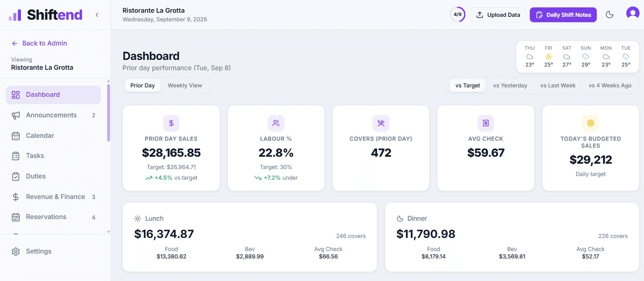644x281 pixels.
Task: Click the Announcements badge showing 2
Action: (x=94, y=115)
